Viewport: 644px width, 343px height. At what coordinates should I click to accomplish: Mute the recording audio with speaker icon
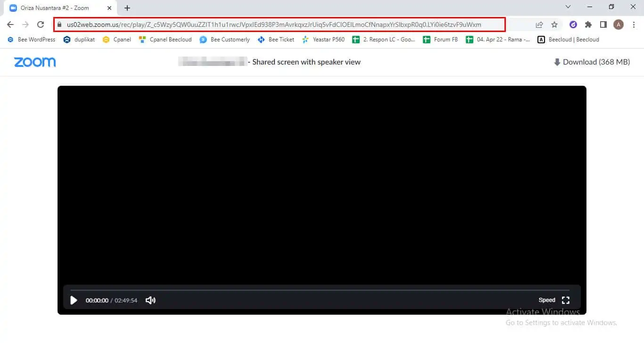point(150,300)
